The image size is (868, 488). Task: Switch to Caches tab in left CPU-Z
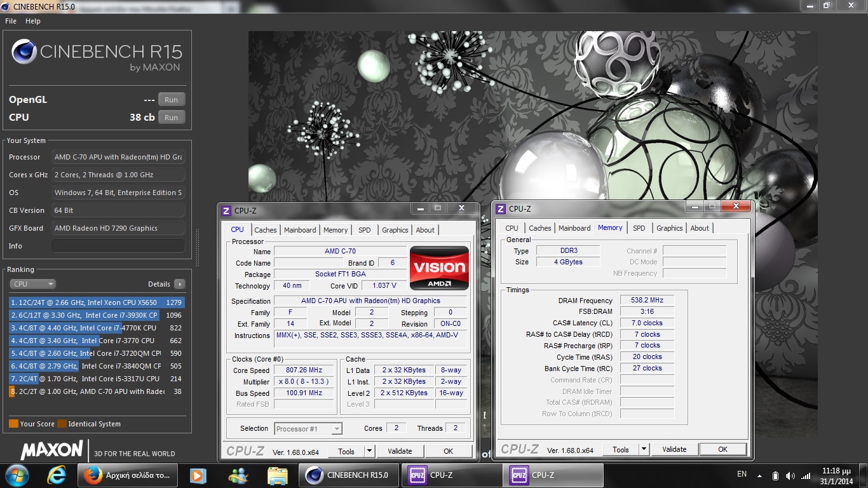(266, 230)
